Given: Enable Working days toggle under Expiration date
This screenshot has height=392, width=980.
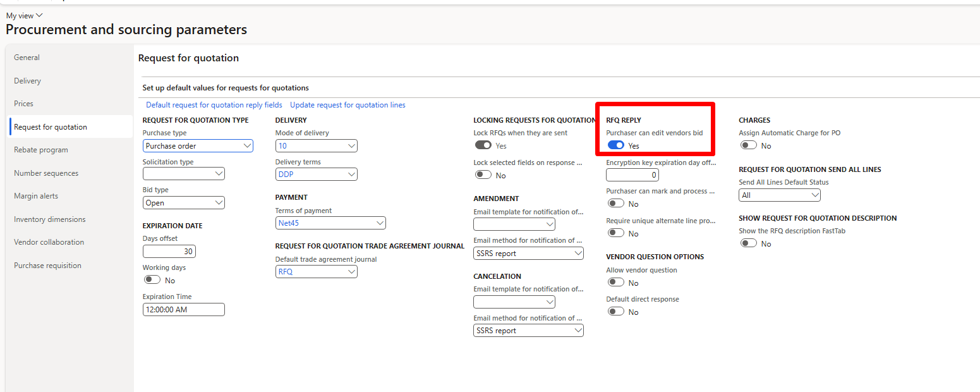Looking at the screenshot, I should 152,280.
